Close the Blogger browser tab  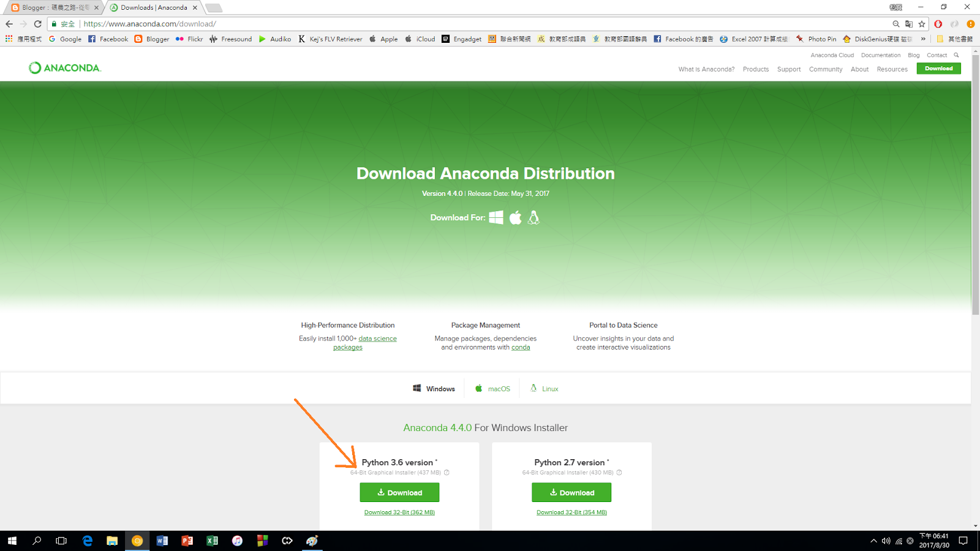(x=96, y=7)
